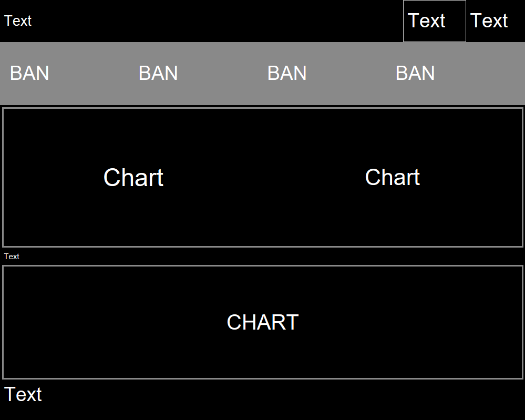Click blank lower panel area left of CHART
Image resolution: width=525 pixels, height=420 pixels.
tap(105, 322)
